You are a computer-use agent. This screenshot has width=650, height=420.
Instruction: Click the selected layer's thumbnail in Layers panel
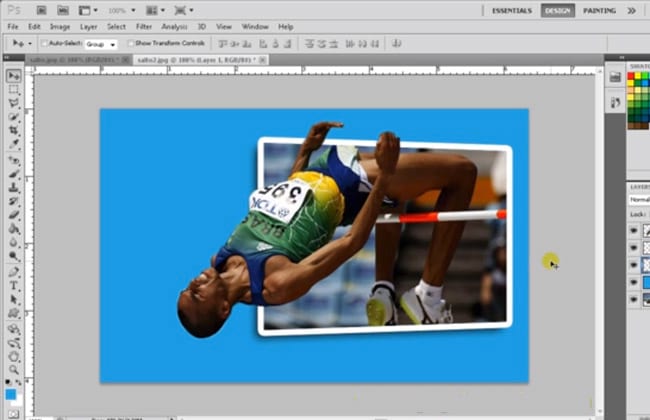(x=647, y=265)
